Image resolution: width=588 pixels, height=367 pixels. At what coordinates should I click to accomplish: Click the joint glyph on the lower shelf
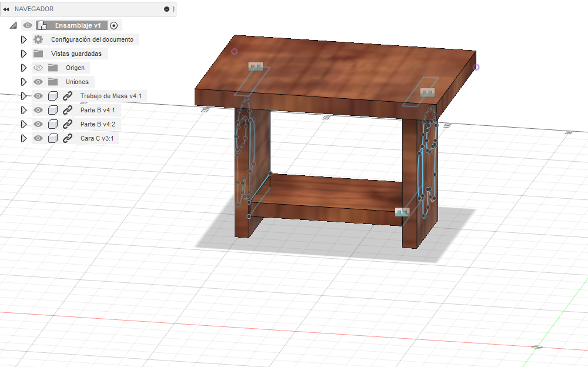[402, 212]
